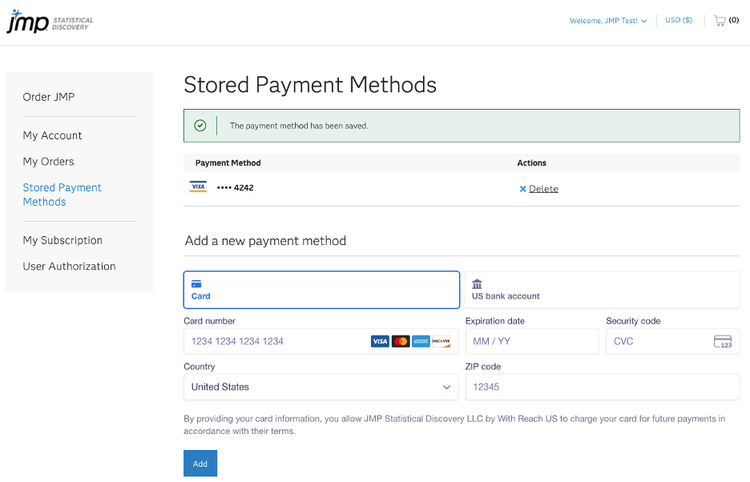Go to My Orders in sidebar
This screenshot has height=482, width=750.
click(x=48, y=162)
